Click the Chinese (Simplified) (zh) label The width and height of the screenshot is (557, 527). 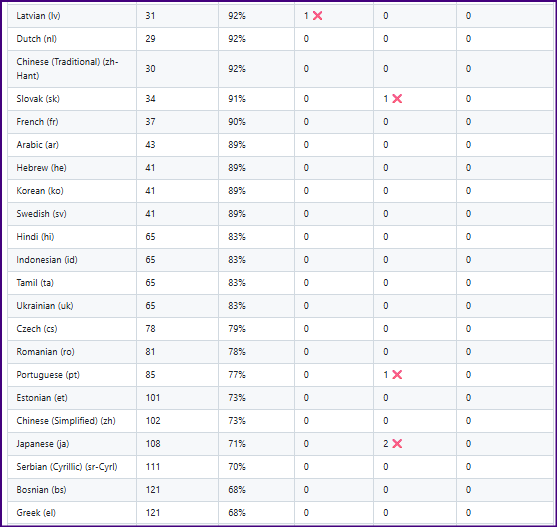tap(66, 421)
